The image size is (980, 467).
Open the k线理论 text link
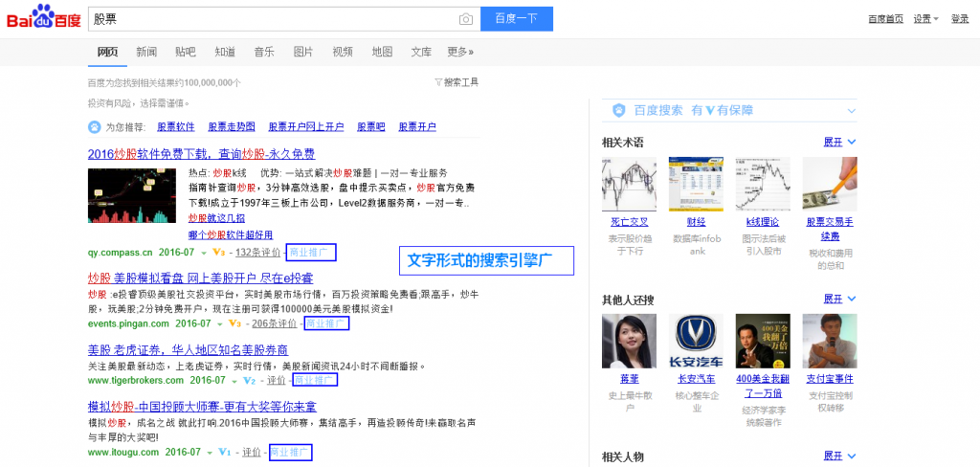(763, 222)
